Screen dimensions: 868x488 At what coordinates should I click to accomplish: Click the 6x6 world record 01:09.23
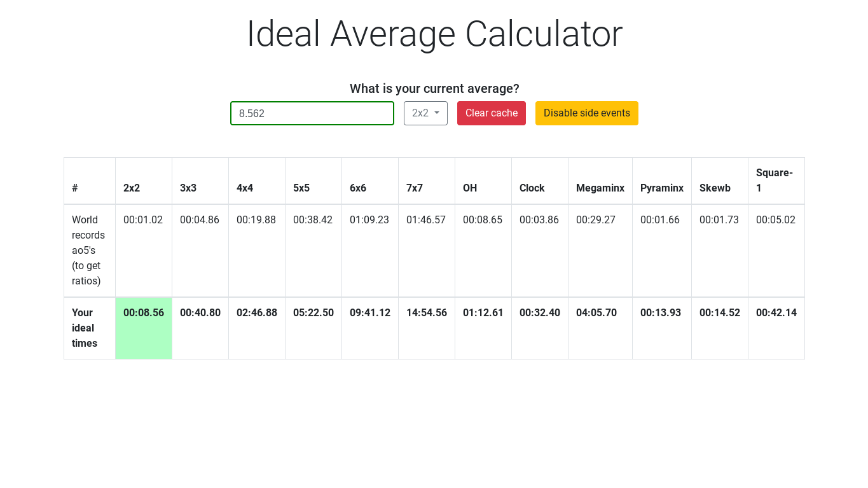tap(369, 220)
